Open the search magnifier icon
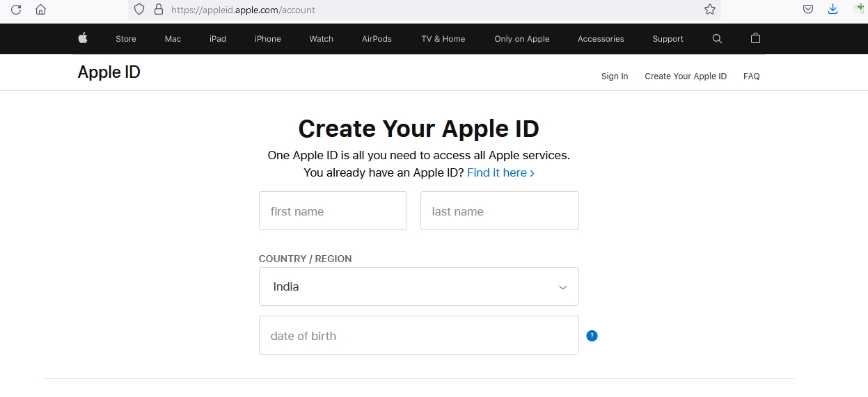The image size is (868, 397). [717, 39]
